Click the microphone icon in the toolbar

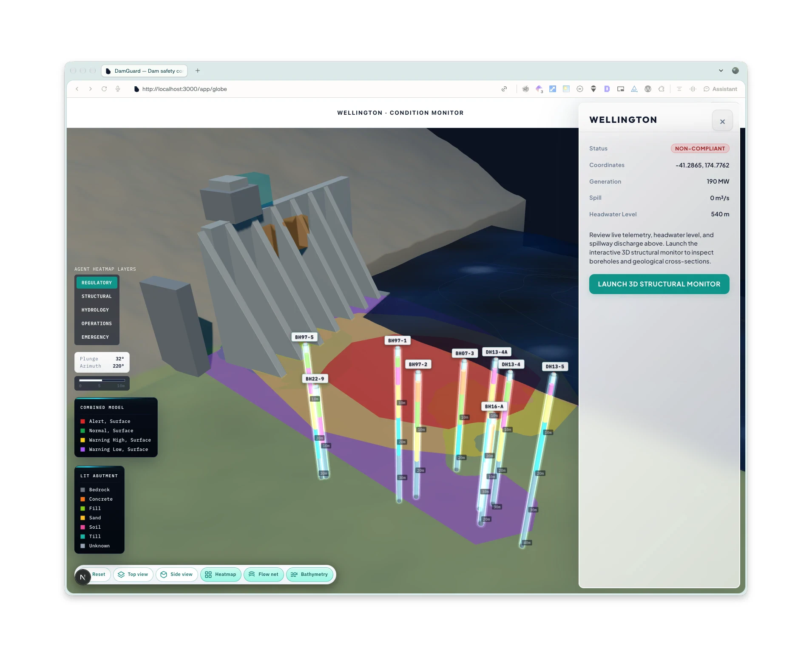tap(118, 89)
